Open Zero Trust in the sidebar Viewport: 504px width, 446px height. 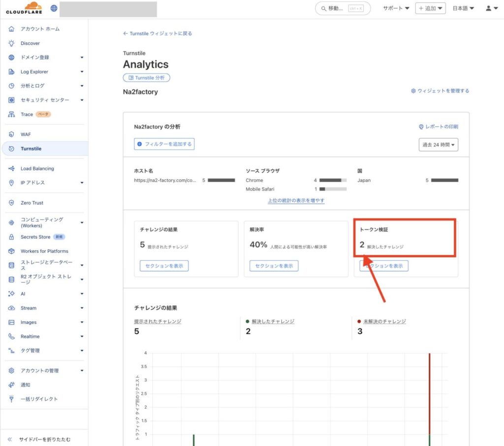[32, 203]
